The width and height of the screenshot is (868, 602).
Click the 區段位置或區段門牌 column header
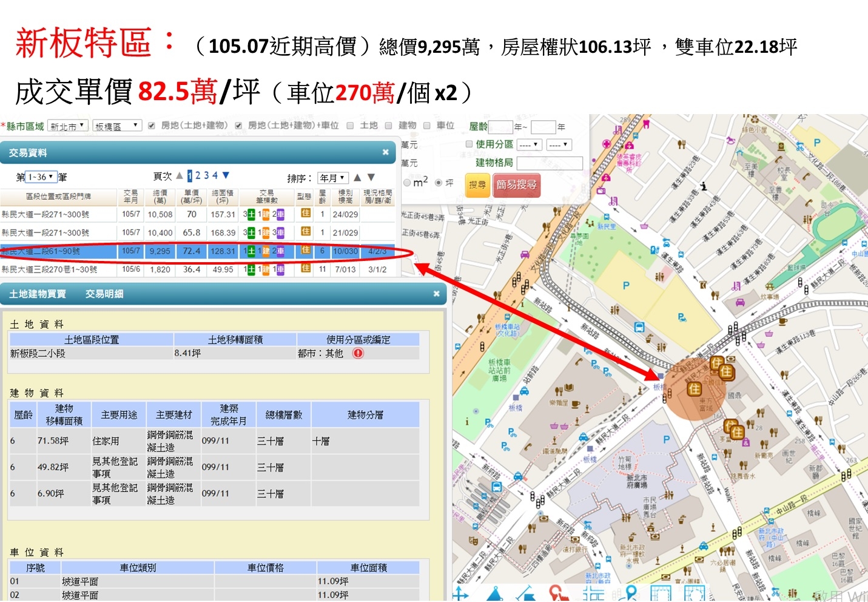[59, 197]
